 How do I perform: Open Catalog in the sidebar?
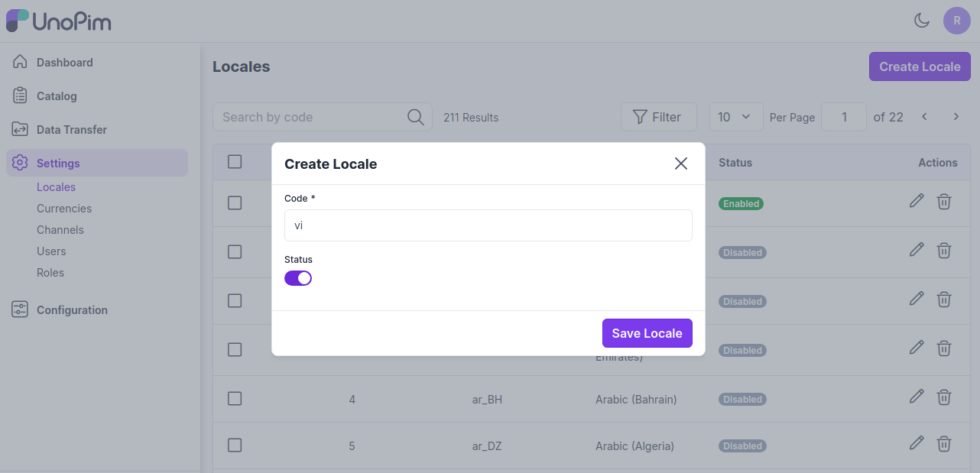click(57, 96)
